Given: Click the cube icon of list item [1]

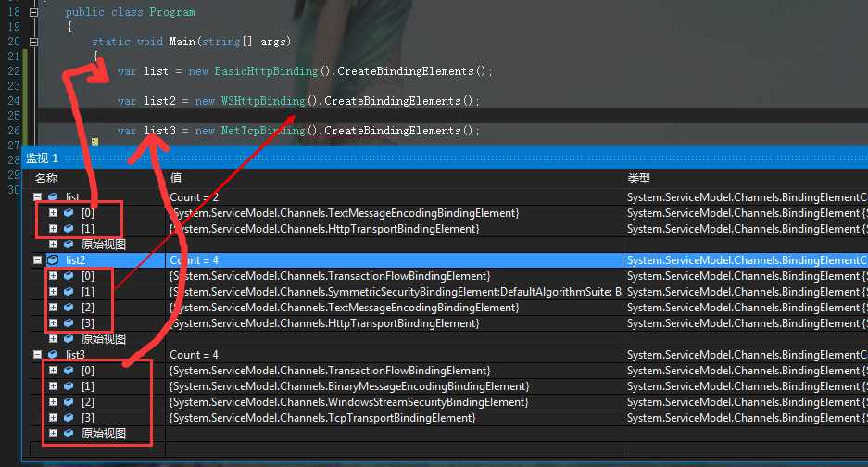Looking at the screenshot, I should [x=69, y=228].
